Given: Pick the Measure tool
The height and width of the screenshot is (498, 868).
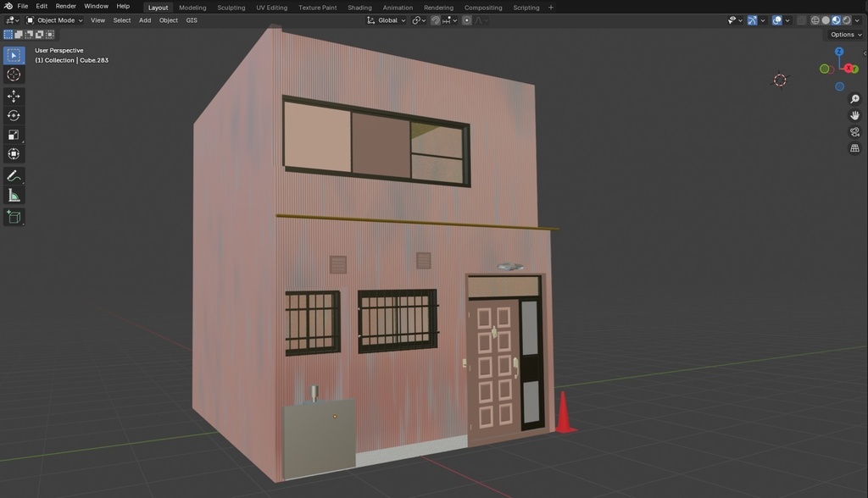Looking at the screenshot, I should coord(14,196).
